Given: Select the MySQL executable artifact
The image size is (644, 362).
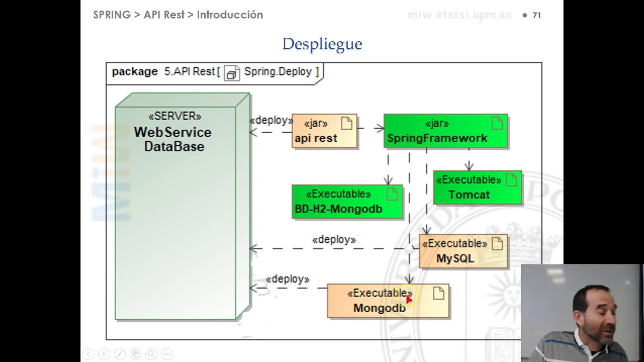Looking at the screenshot, I should [x=463, y=251].
